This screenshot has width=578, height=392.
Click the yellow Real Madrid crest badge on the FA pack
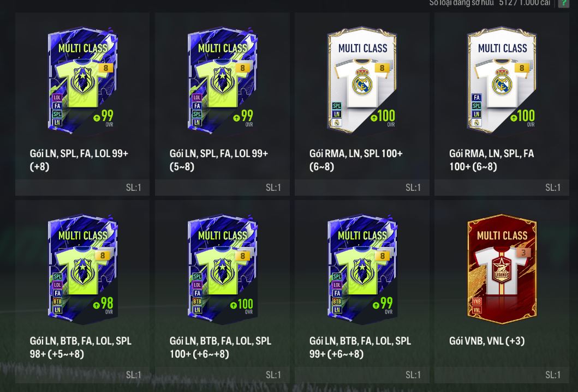point(476,123)
